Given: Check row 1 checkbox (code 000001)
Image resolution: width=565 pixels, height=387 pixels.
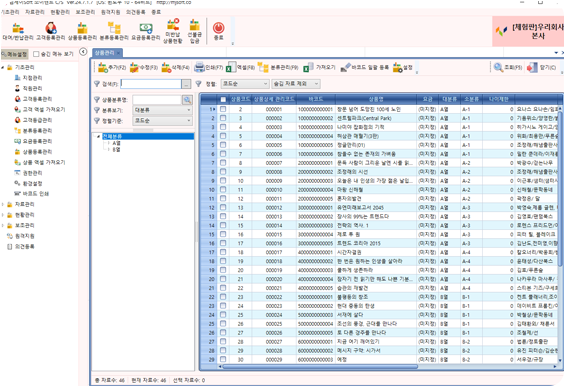Looking at the screenshot, I should (223, 109).
